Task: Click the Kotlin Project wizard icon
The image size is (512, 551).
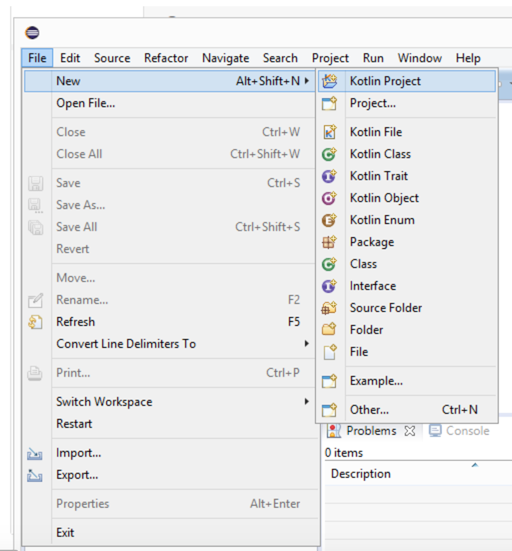Action: tap(330, 81)
